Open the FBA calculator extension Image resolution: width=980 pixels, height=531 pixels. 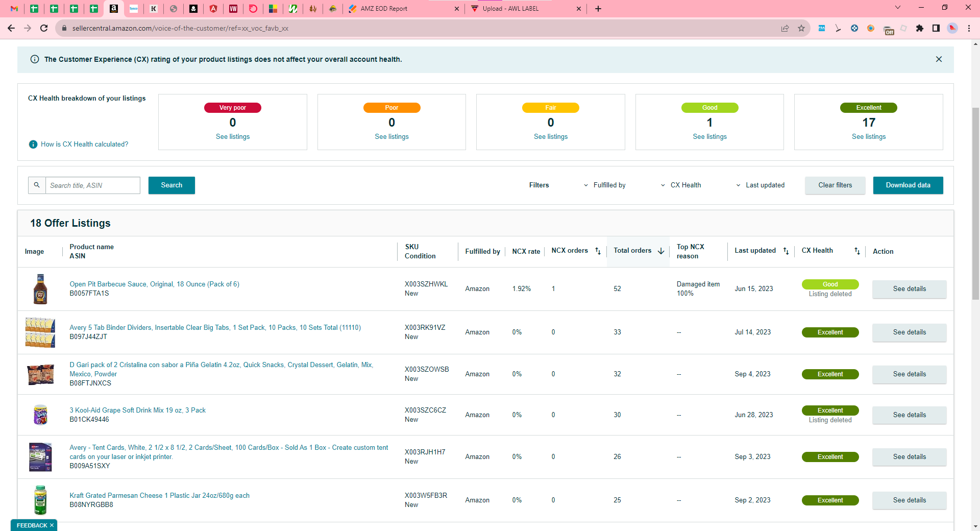click(x=822, y=28)
